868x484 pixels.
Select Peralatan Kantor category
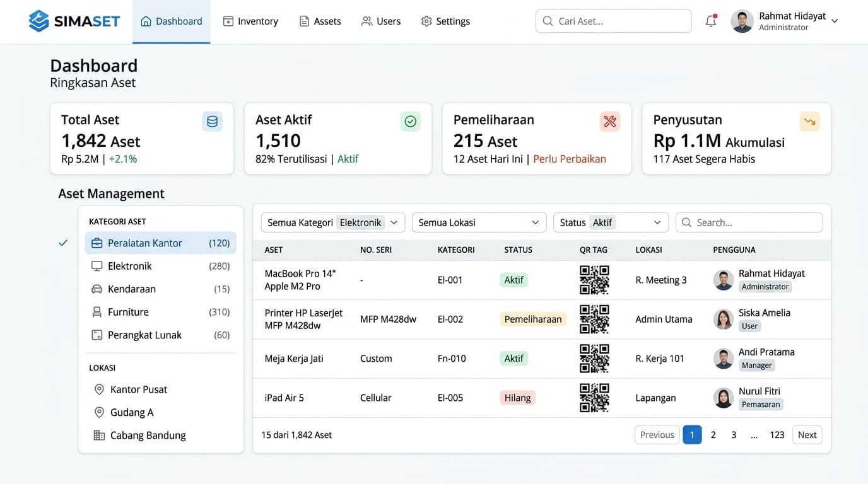pos(161,243)
